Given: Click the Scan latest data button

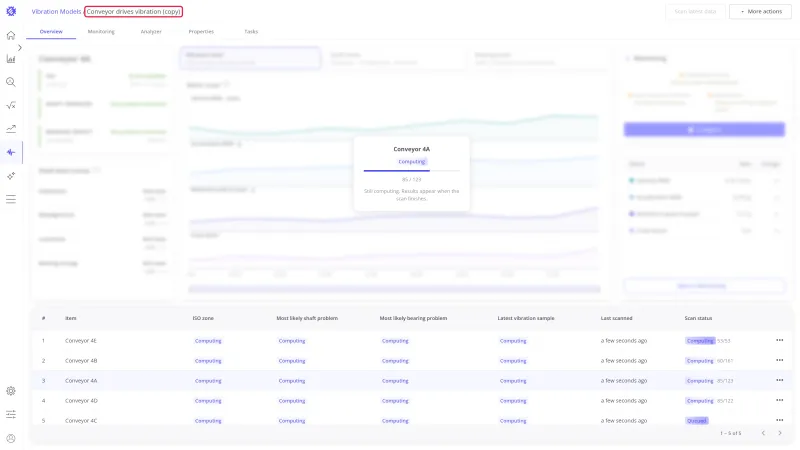Looking at the screenshot, I should (695, 11).
